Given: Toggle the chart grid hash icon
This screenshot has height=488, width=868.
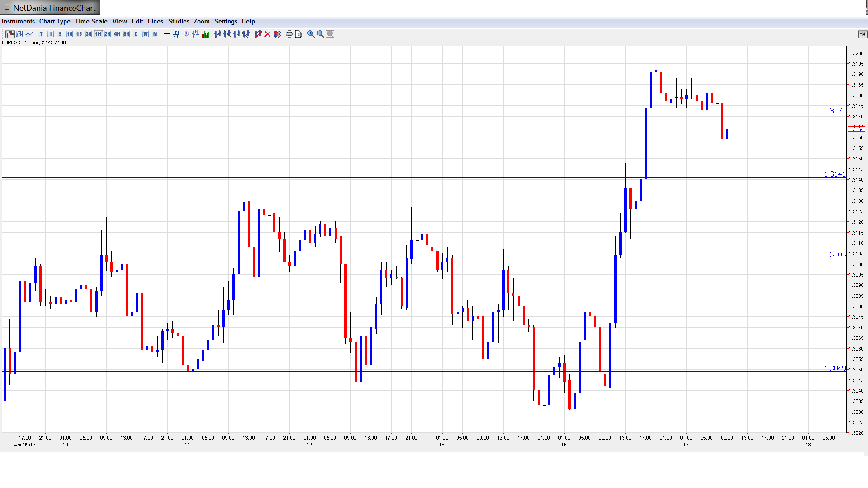Looking at the screenshot, I should click(x=177, y=34).
